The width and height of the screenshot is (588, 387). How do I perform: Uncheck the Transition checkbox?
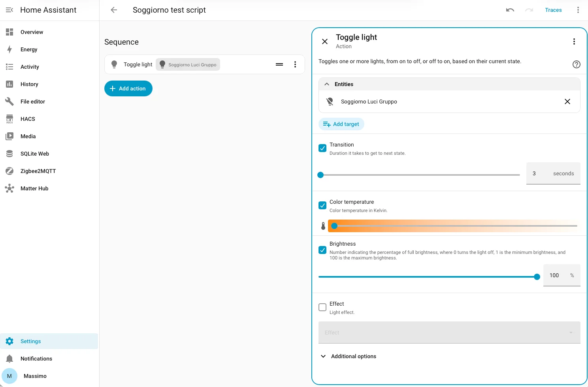(322, 148)
